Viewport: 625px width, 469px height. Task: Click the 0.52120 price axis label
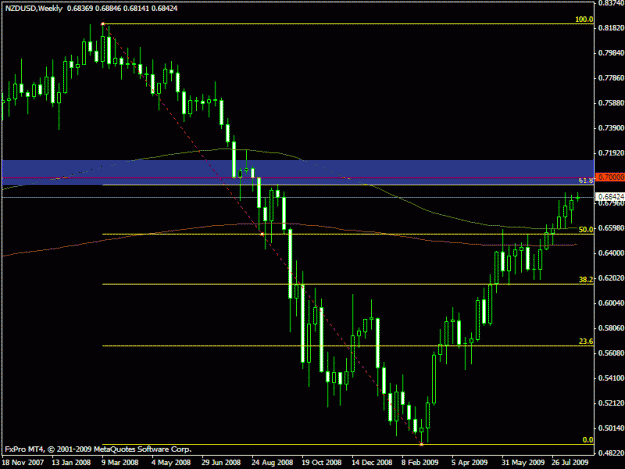611,403
